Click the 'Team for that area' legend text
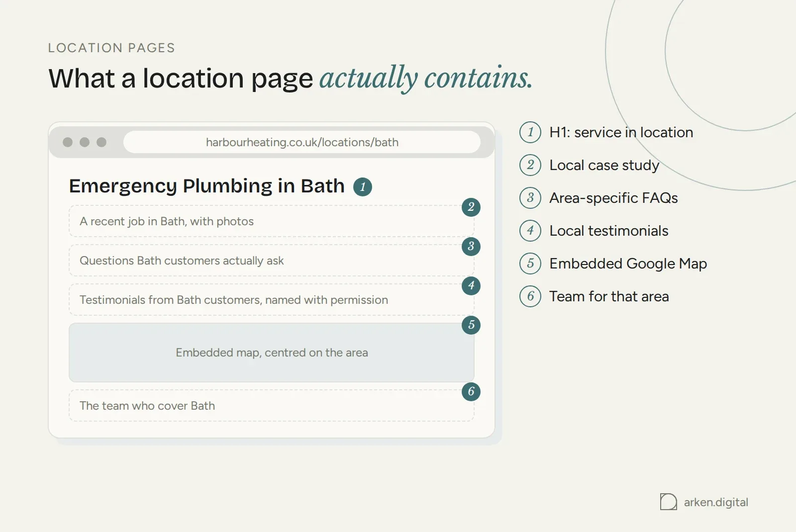This screenshot has height=532, width=796. click(609, 296)
